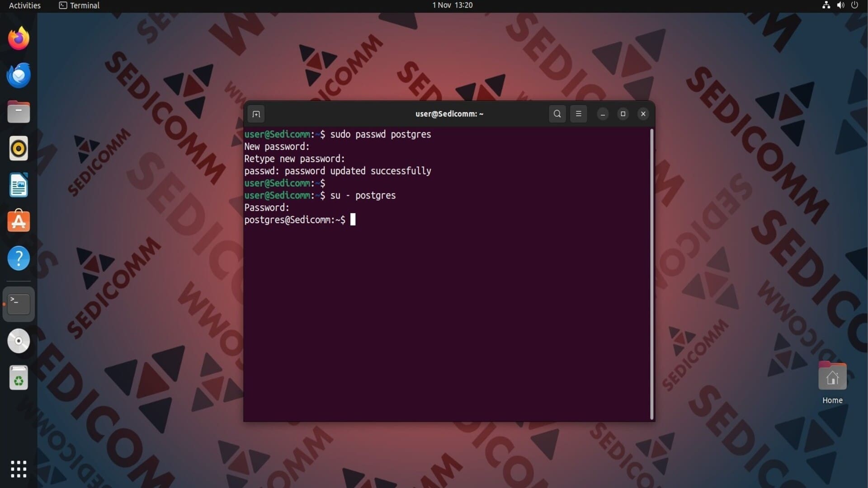
Task: Click the 'postgres@Sedicomm:~$' prompt
Action: pyautogui.click(x=295, y=220)
